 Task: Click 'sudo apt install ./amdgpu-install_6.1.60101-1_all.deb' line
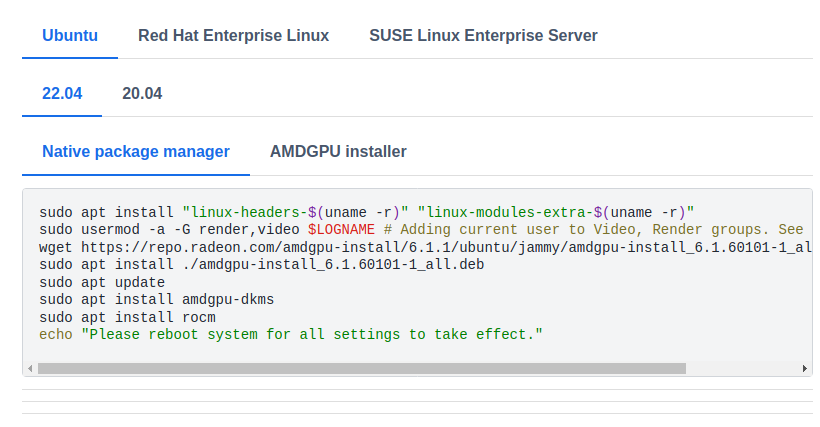(261, 264)
